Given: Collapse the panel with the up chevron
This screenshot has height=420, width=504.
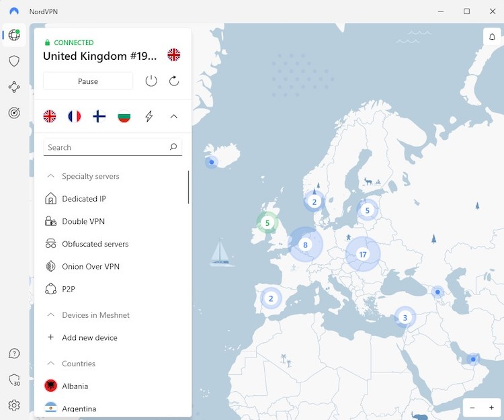Looking at the screenshot, I should [173, 116].
